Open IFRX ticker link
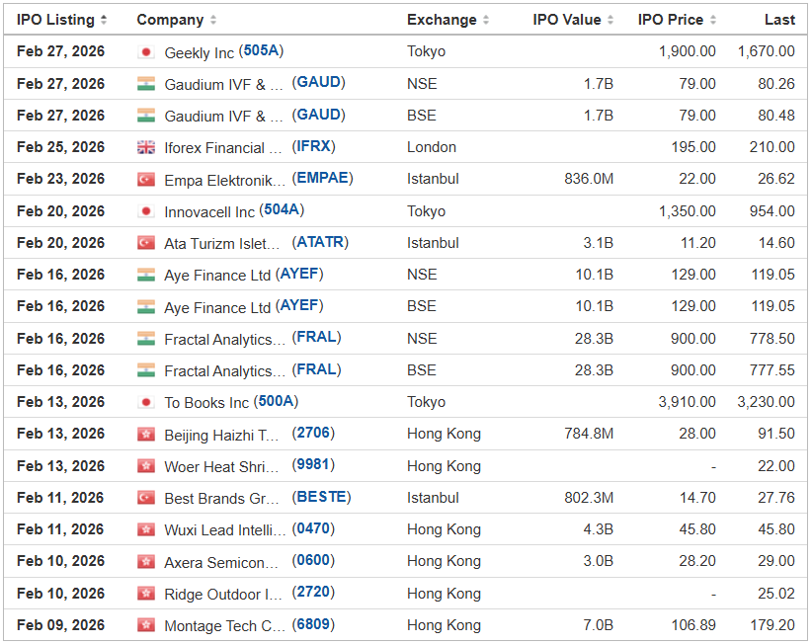Image resolution: width=812 pixels, height=644 pixels. click(x=313, y=146)
